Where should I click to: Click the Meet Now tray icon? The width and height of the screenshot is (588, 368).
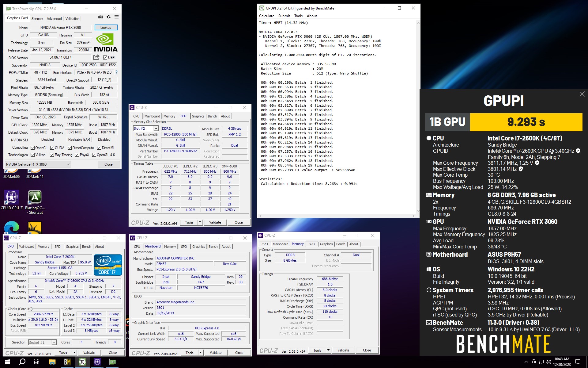coord(534,362)
